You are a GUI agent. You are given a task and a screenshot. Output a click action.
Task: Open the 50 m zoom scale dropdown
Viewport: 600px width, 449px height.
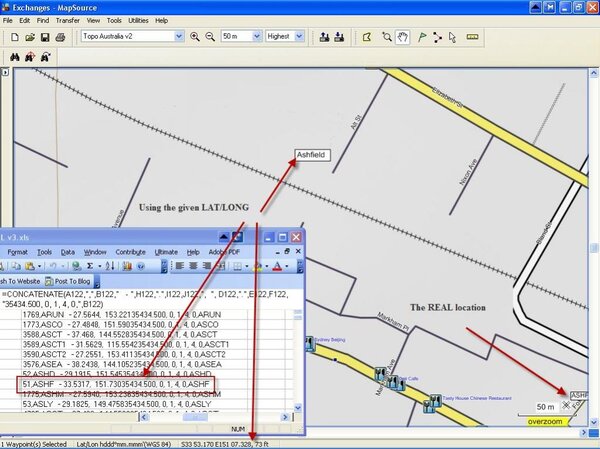pos(255,37)
